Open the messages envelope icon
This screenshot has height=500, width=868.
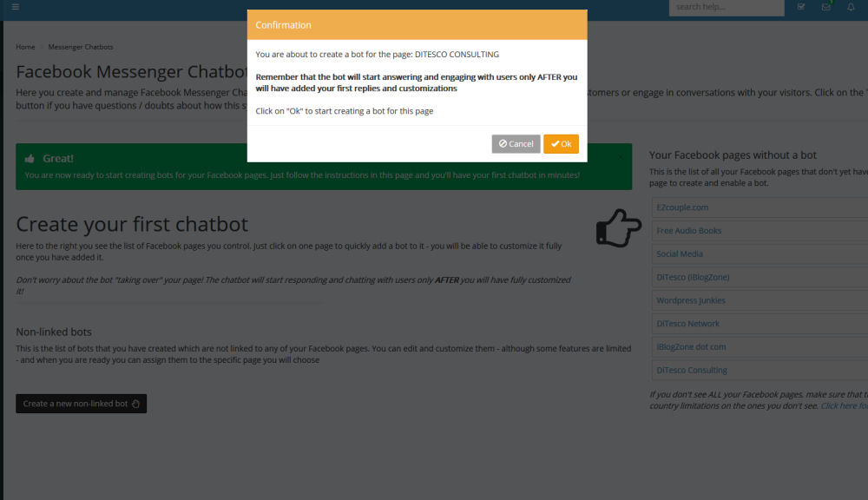click(826, 7)
